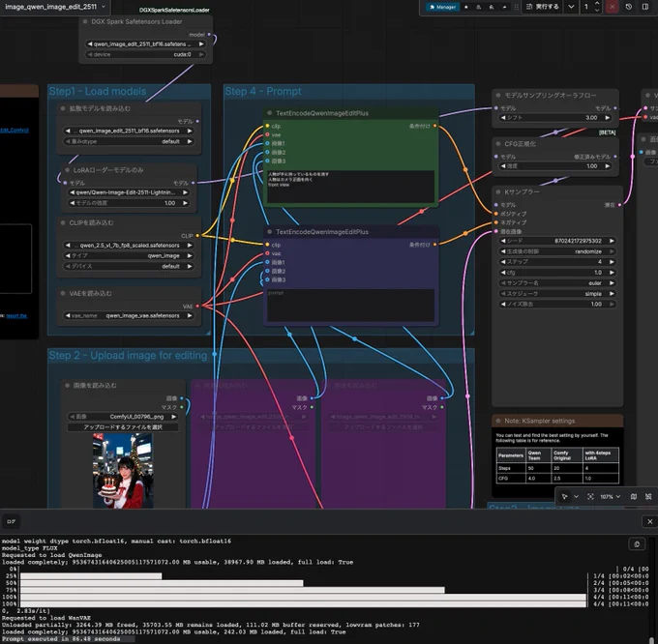Image resolution: width=658 pixels, height=644 pixels.
Task: Collapse the Kサンプラー node via its dot
Action: 498,192
